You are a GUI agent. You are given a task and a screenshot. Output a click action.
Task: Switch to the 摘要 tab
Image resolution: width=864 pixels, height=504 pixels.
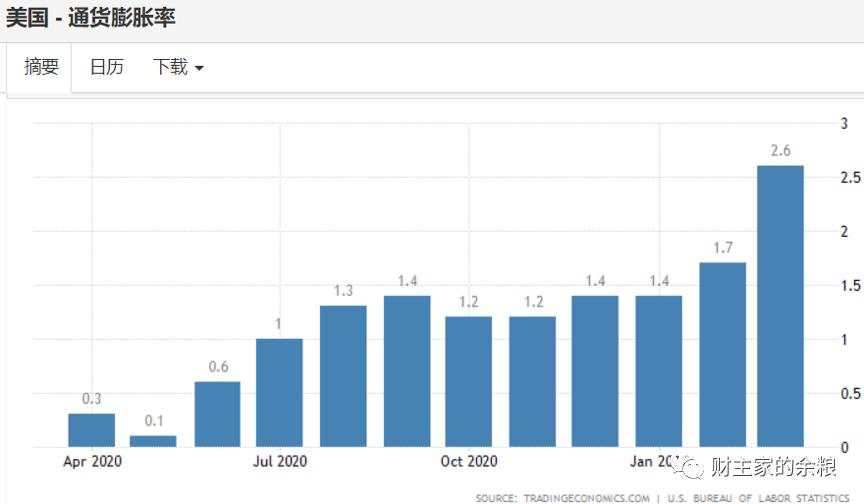click(39, 67)
